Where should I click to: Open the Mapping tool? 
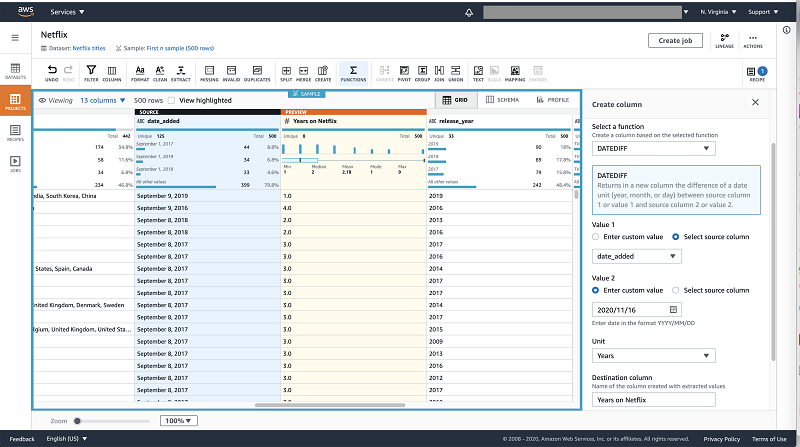coord(515,72)
